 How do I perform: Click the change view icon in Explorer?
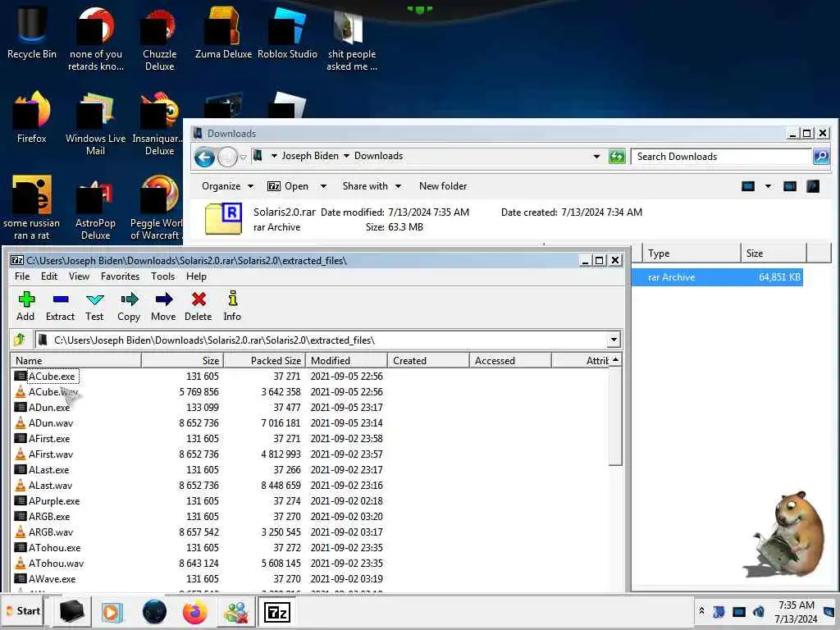748,186
